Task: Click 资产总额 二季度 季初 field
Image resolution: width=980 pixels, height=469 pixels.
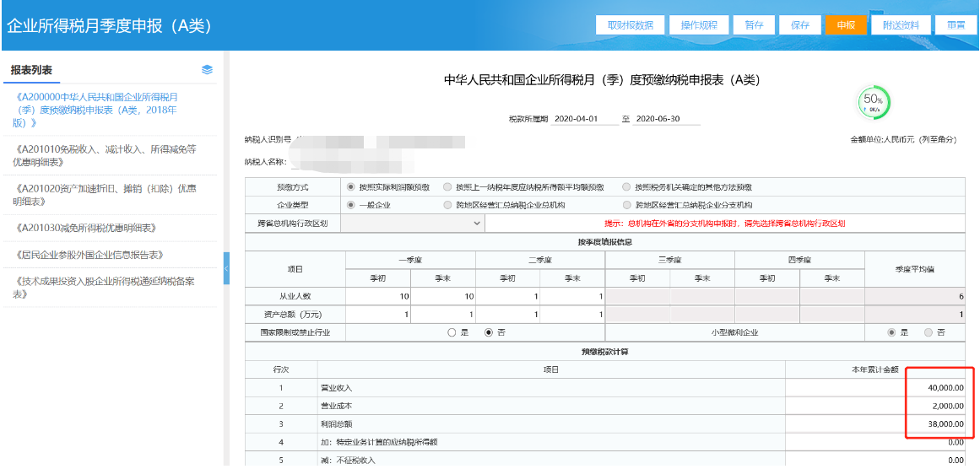Action: tap(507, 314)
